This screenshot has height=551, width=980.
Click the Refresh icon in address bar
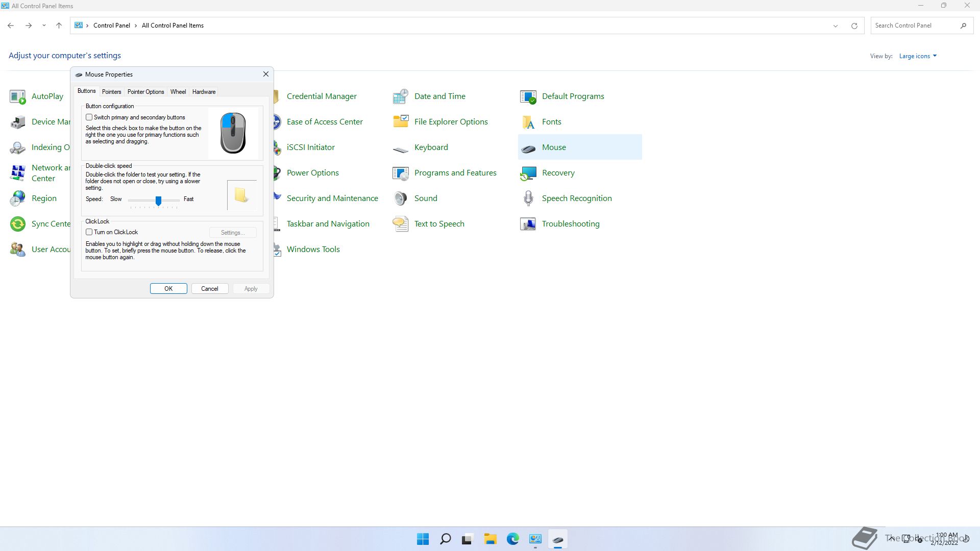point(854,26)
